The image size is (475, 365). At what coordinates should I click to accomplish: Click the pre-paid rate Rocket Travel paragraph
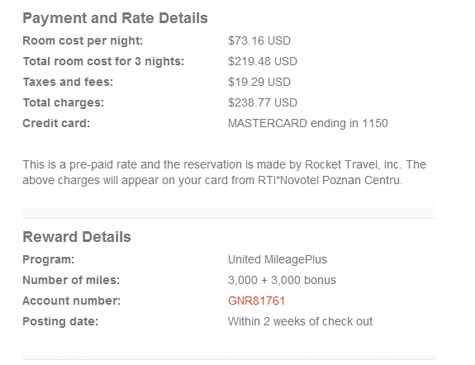pyautogui.click(x=224, y=172)
